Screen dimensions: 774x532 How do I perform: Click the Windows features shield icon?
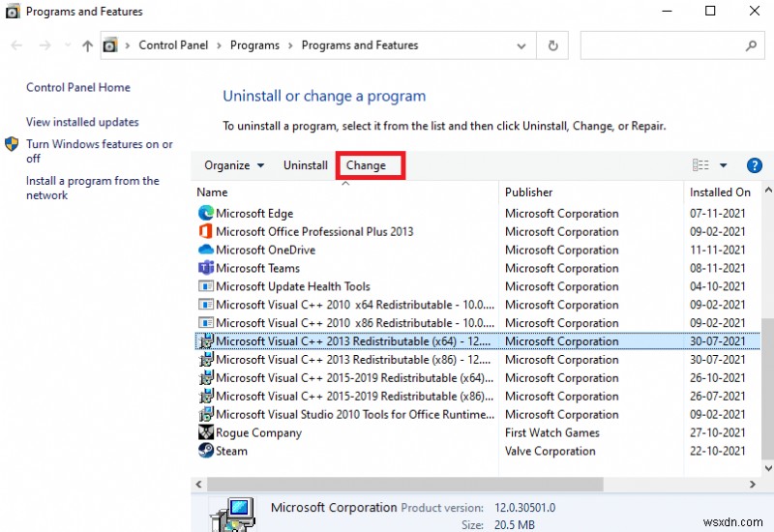click(x=12, y=144)
